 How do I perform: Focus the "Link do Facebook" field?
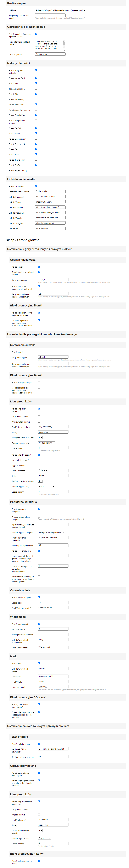click(x=50, y=196)
